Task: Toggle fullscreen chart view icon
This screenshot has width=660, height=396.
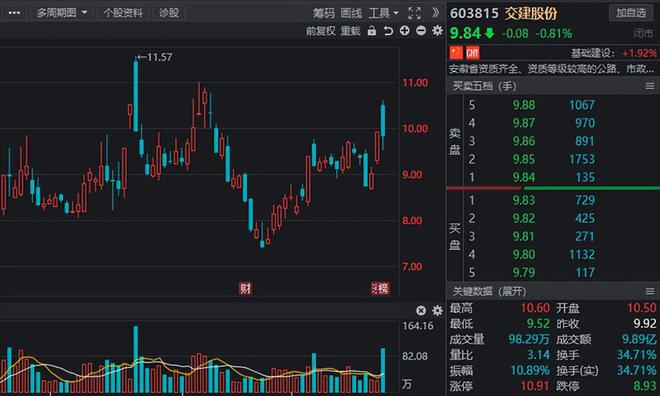Action: [414, 13]
